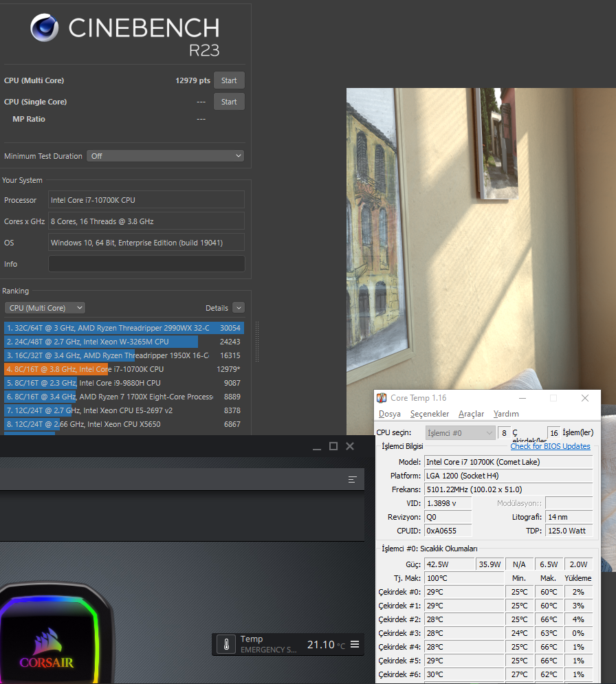Click Check for BIOS Updates link
The width and height of the screenshot is (616, 684).
click(x=550, y=446)
